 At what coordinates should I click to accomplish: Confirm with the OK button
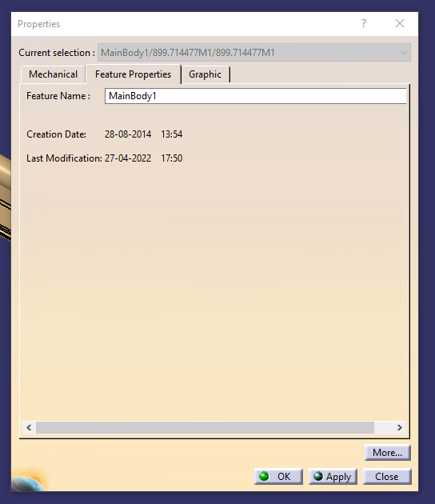pos(278,476)
